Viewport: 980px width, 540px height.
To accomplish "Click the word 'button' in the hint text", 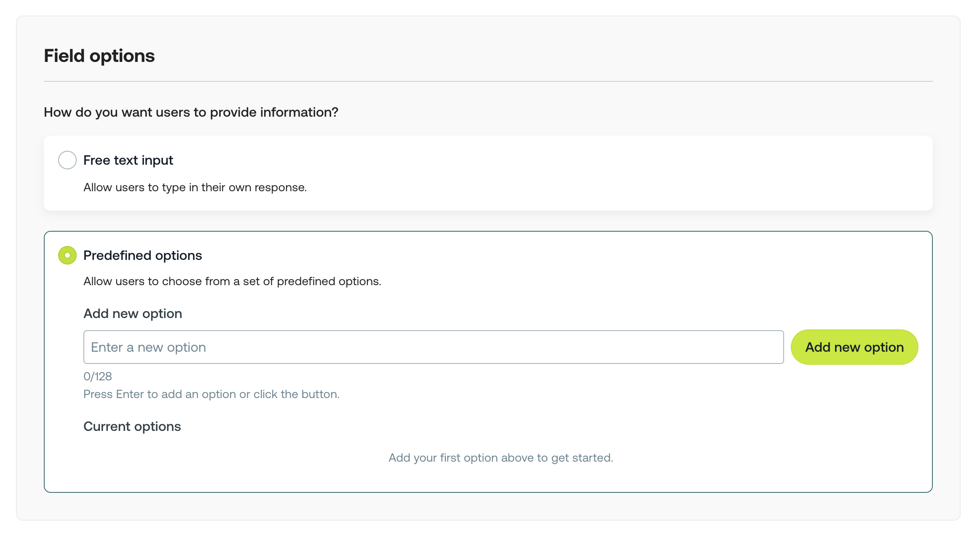I will coord(319,394).
